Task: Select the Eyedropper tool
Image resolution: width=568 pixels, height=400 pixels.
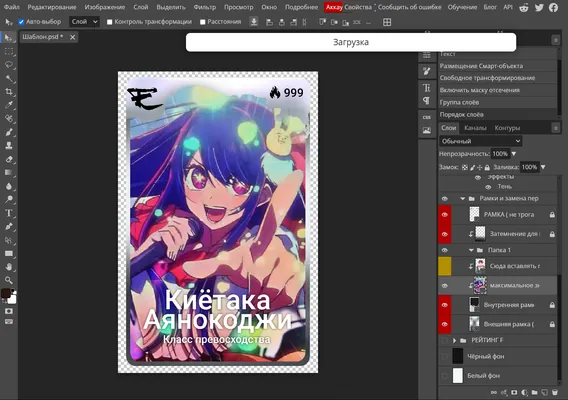Action: tap(9, 105)
